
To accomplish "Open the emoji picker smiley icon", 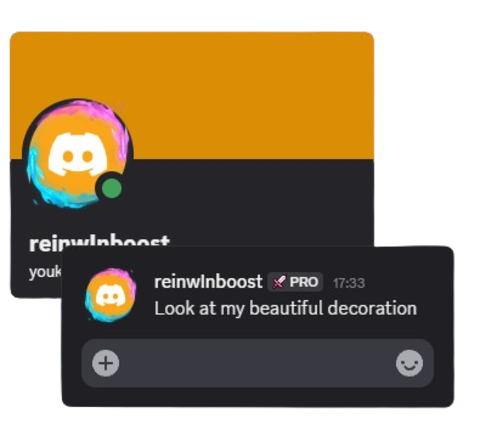I will [409, 363].
